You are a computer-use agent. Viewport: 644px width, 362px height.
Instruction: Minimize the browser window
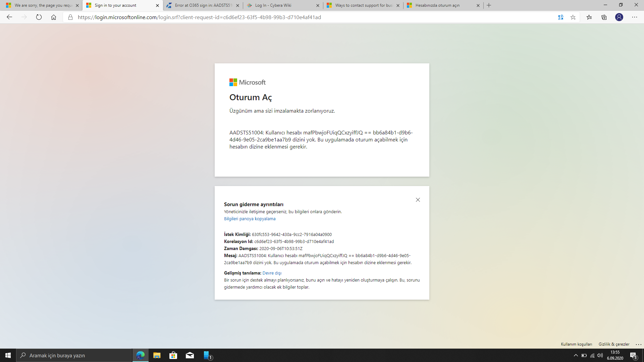[x=605, y=5]
